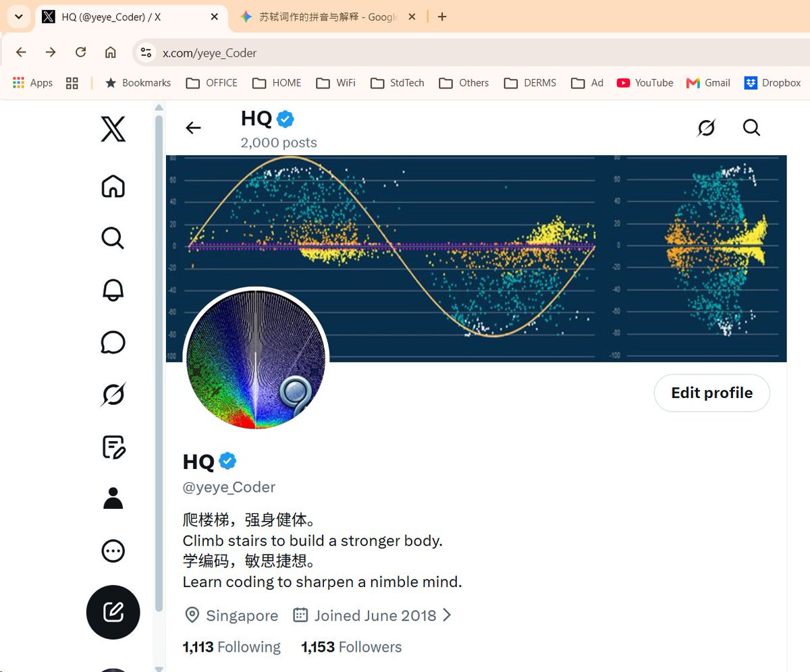Click browser Forward navigation arrow

coord(51,52)
